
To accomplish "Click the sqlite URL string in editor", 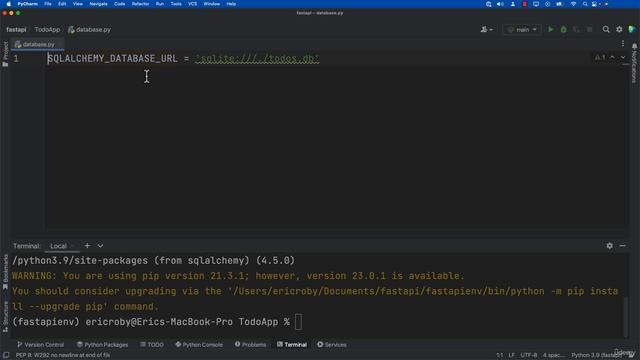I will [257, 58].
